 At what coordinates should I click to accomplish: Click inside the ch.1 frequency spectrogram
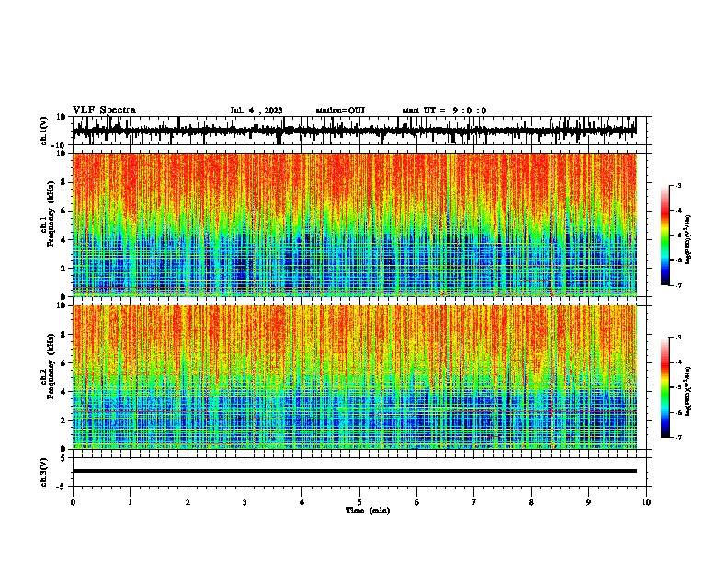pyautogui.click(x=355, y=224)
